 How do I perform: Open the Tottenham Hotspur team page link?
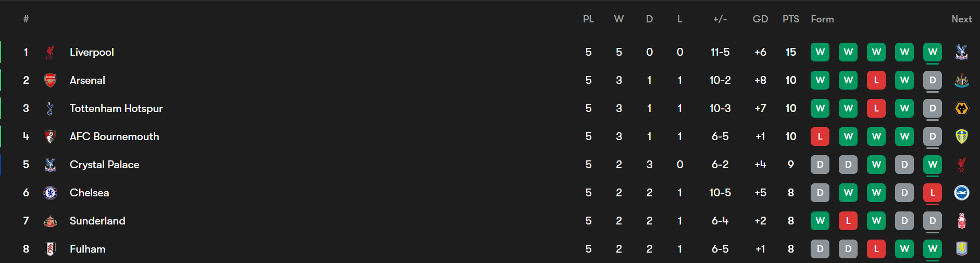pyautogui.click(x=116, y=108)
